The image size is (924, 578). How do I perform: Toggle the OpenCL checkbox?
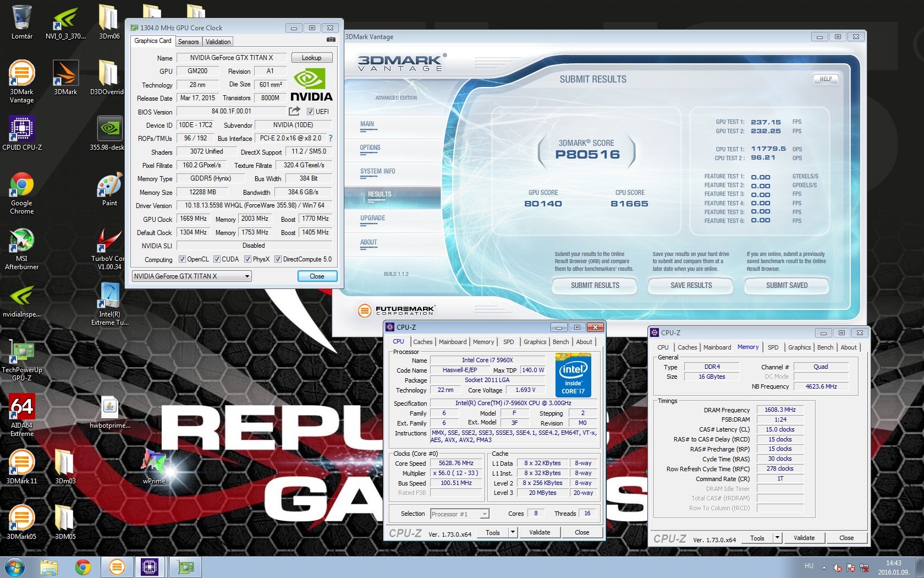tap(183, 259)
